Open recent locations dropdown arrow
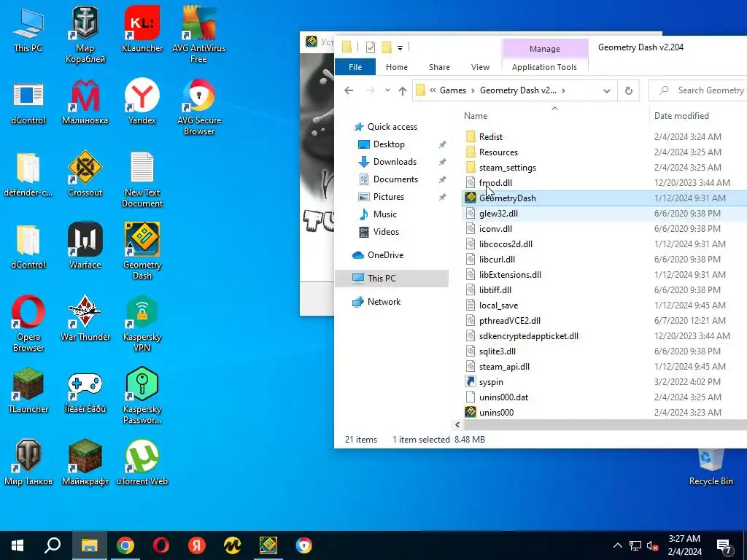The height and width of the screenshot is (560, 747). [387, 90]
